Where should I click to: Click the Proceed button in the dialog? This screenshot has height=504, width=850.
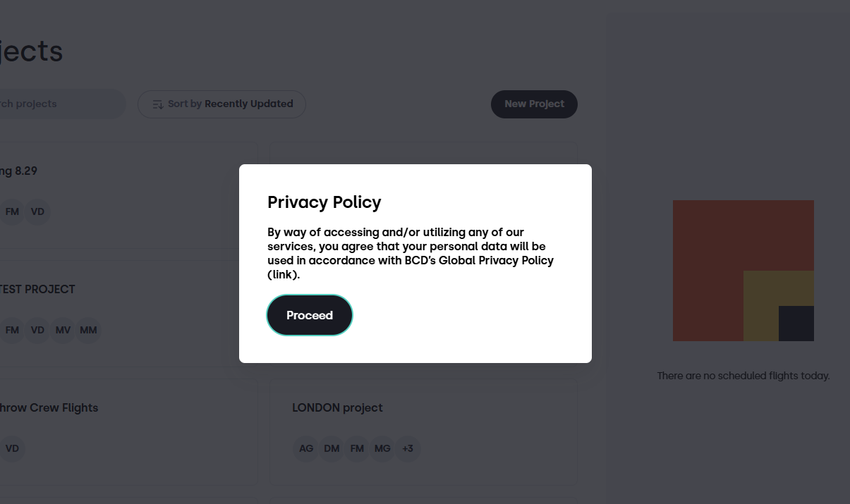[310, 315]
